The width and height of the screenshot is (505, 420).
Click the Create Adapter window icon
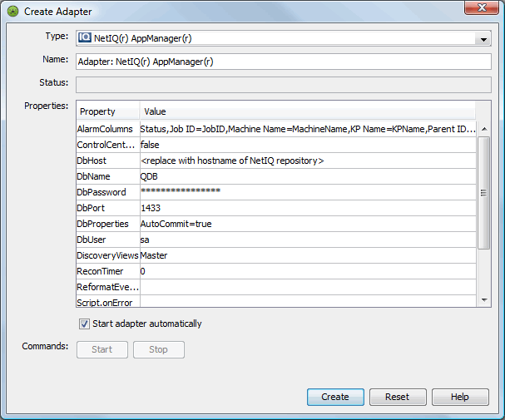(x=12, y=12)
